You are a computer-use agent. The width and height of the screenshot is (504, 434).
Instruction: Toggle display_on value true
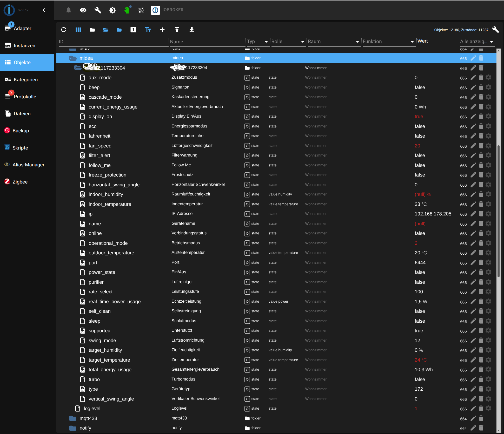419,117
